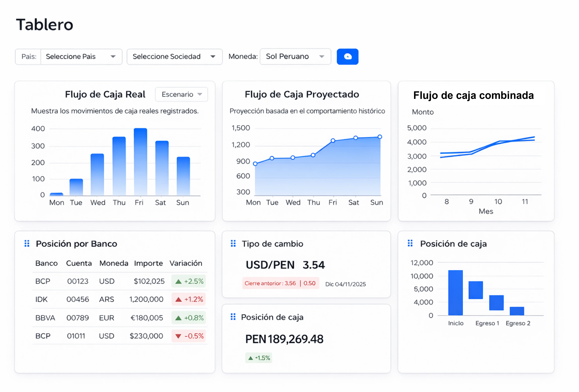Click the red down triangle beside -0.5%

[x=178, y=336]
